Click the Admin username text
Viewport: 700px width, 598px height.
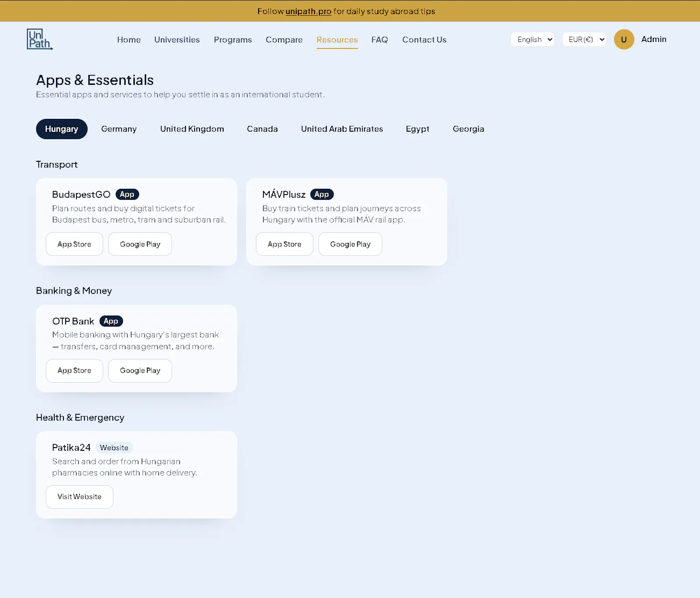(x=654, y=39)
